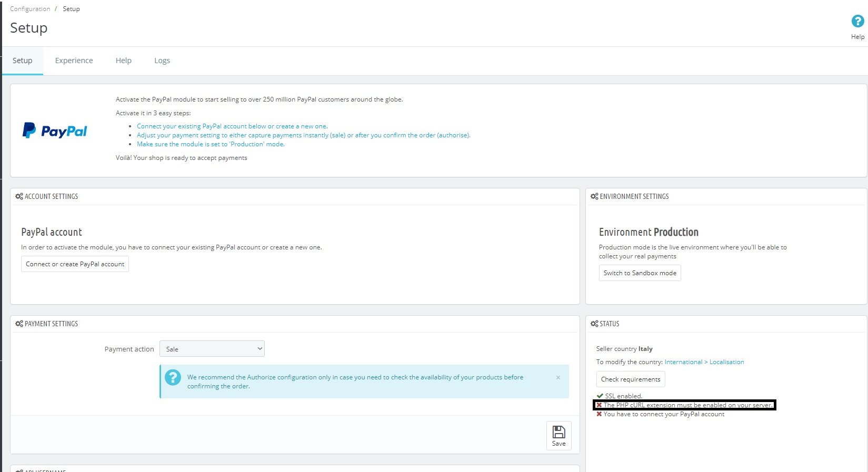Open the Help question mark icon
This screenshot has height=472, width=868.
[857, 21]
